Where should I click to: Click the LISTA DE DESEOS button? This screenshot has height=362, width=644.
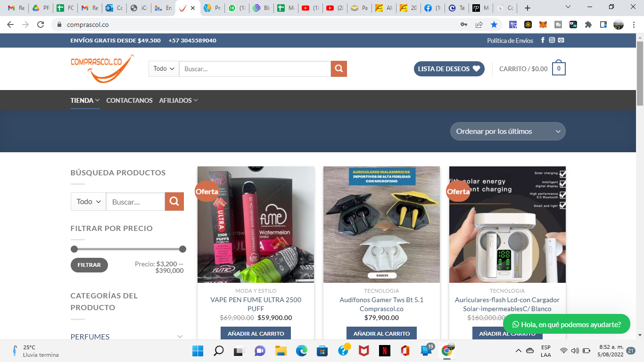[x=449, y=69]
